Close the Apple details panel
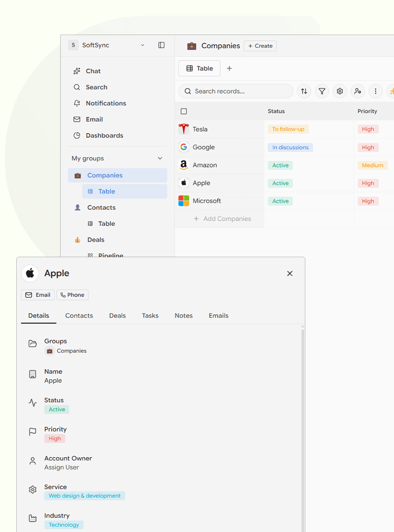This screenshot has width=394, height=532. pyautogui.click(x=290, y=273)
